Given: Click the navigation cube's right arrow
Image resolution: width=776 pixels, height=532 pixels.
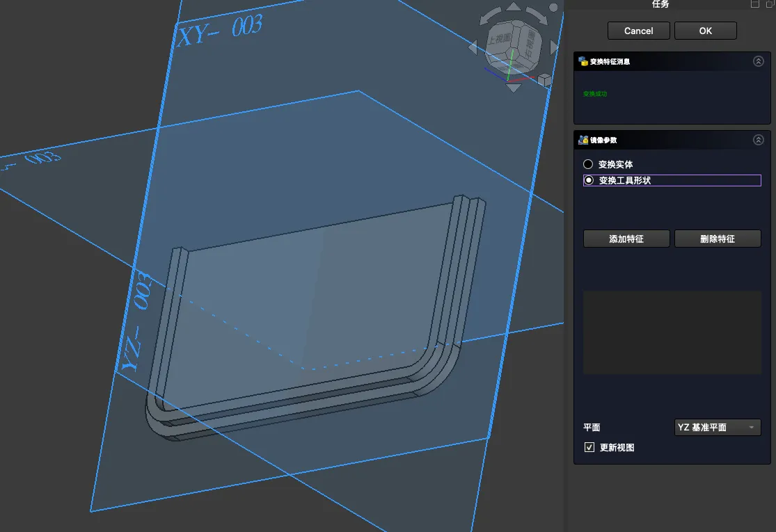Looking at the screenshot, I should (x=555, y=47).
